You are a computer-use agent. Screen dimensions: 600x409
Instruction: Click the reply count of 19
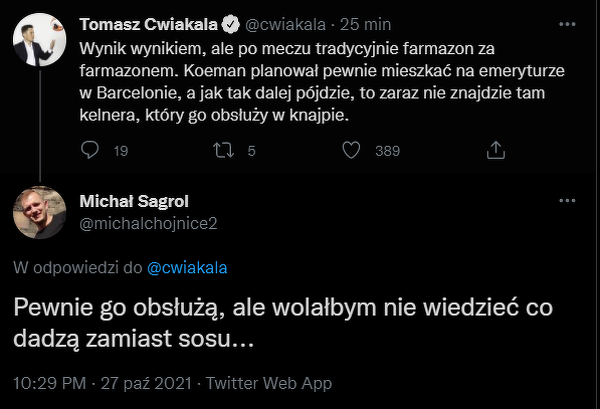[121, 151]
